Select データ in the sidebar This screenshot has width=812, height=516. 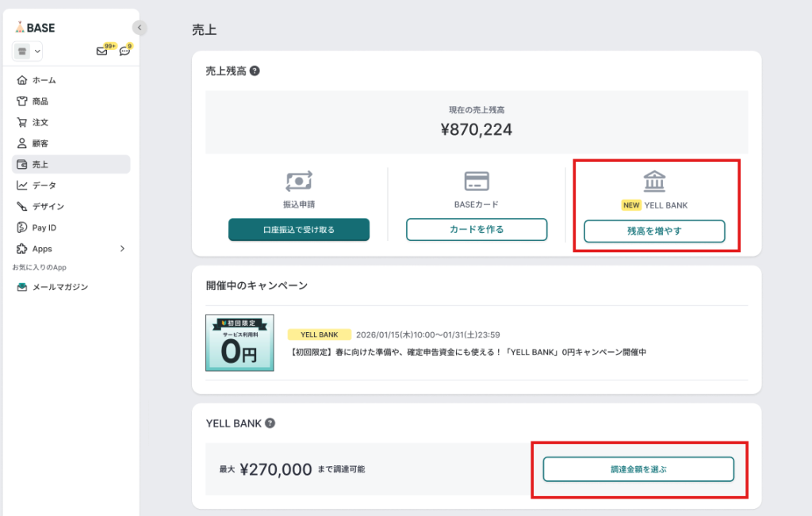(x=44, y=185)
